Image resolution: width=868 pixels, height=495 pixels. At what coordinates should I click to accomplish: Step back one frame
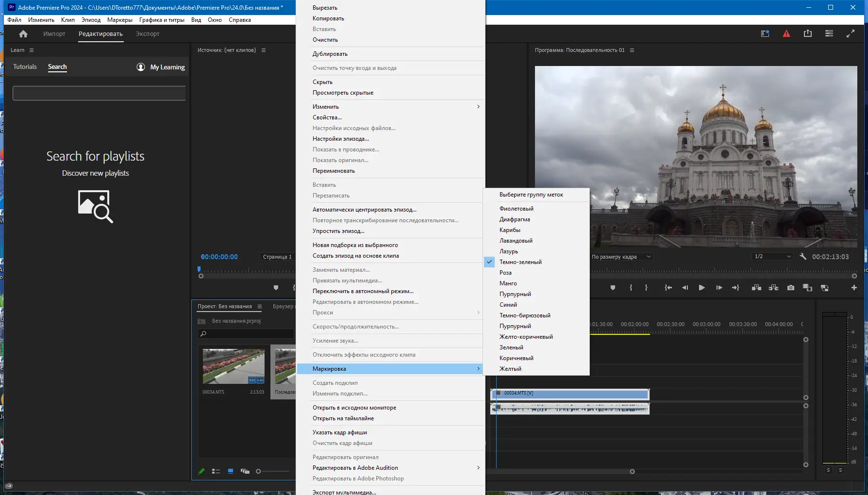(x=685, y=288)
